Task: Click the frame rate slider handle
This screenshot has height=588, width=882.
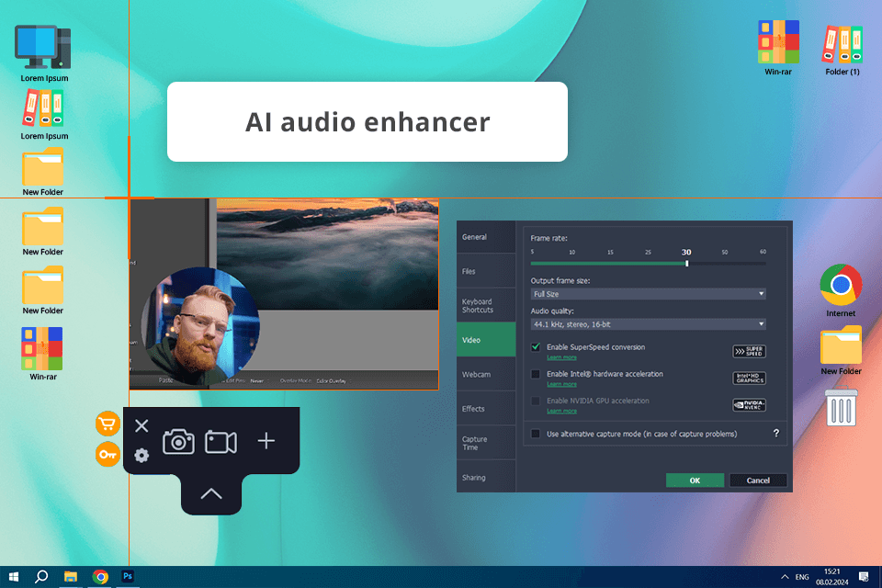Action: click(x=687, y=264)
